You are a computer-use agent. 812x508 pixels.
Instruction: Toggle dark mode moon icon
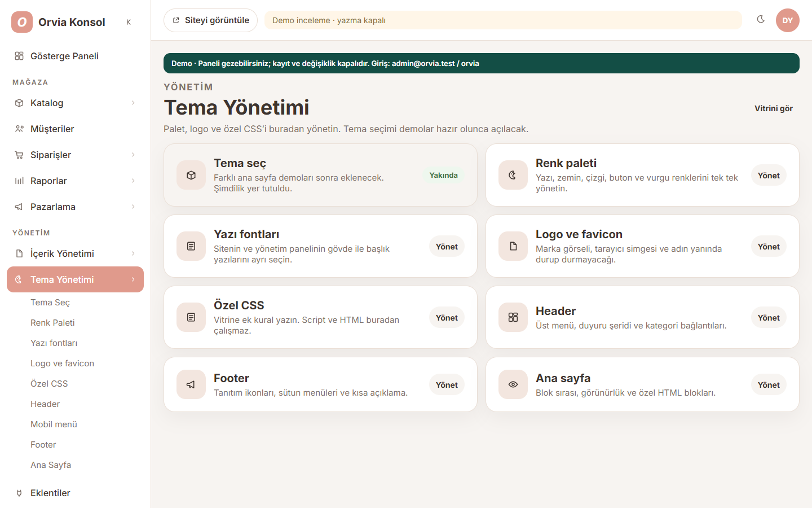pyautogui.click(x=761, y=20)
